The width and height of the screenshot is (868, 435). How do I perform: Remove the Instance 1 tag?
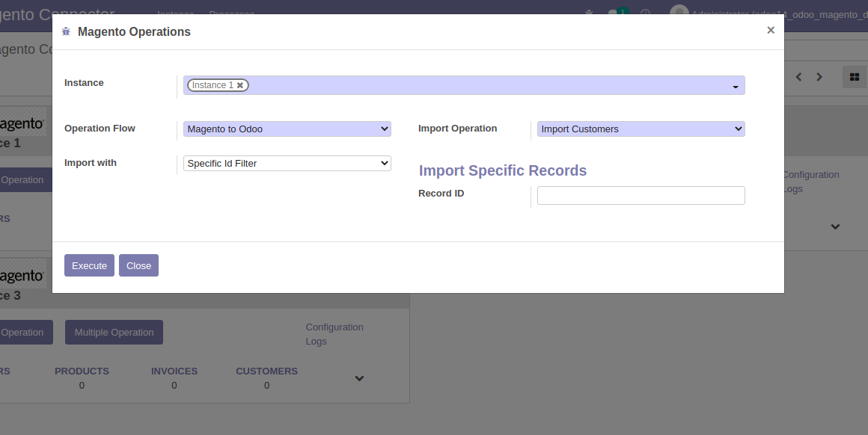tap(240, 85)
